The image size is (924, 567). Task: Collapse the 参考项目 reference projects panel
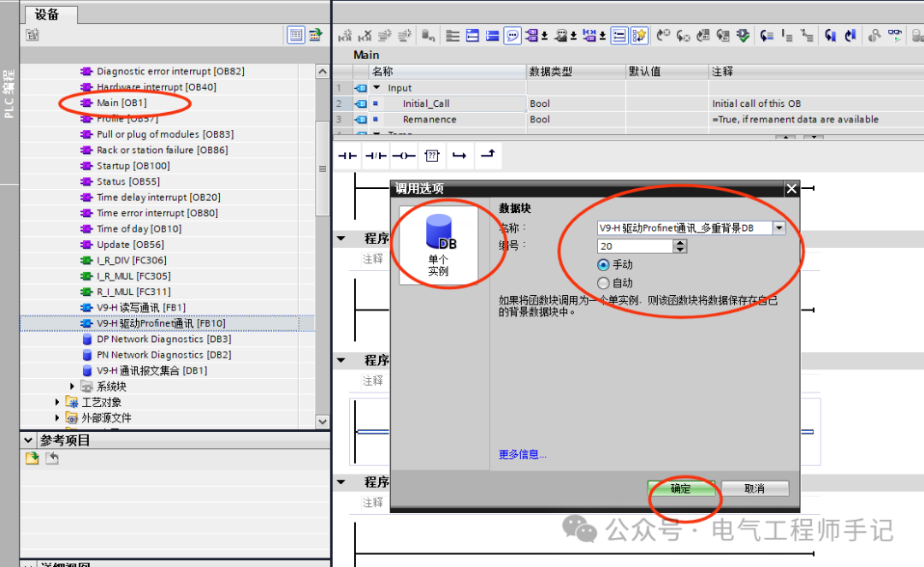pyautogui.click(x=28, y=440)
